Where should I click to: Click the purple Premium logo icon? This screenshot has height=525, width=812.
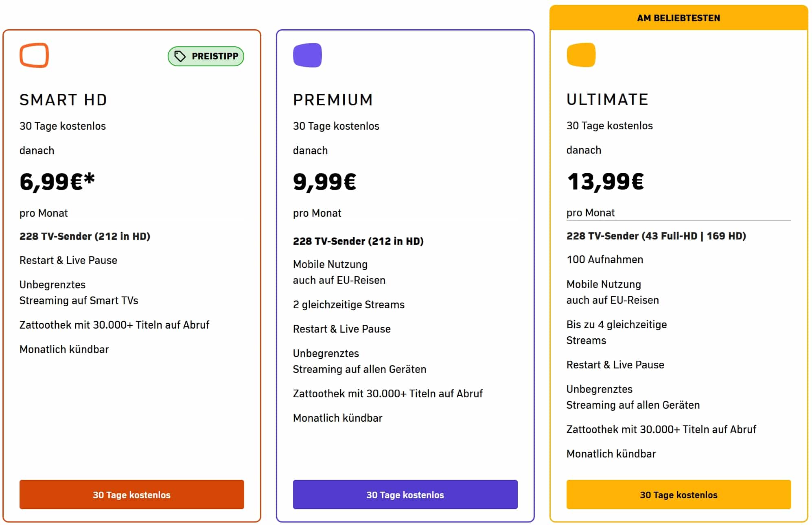coord(307,55)
